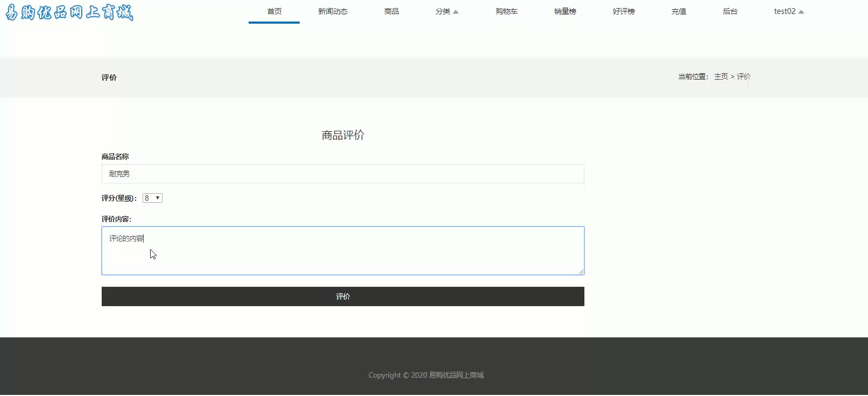View the 好评榜 ranking page
This screenshot has height=396, width=868.
[624, 11]
